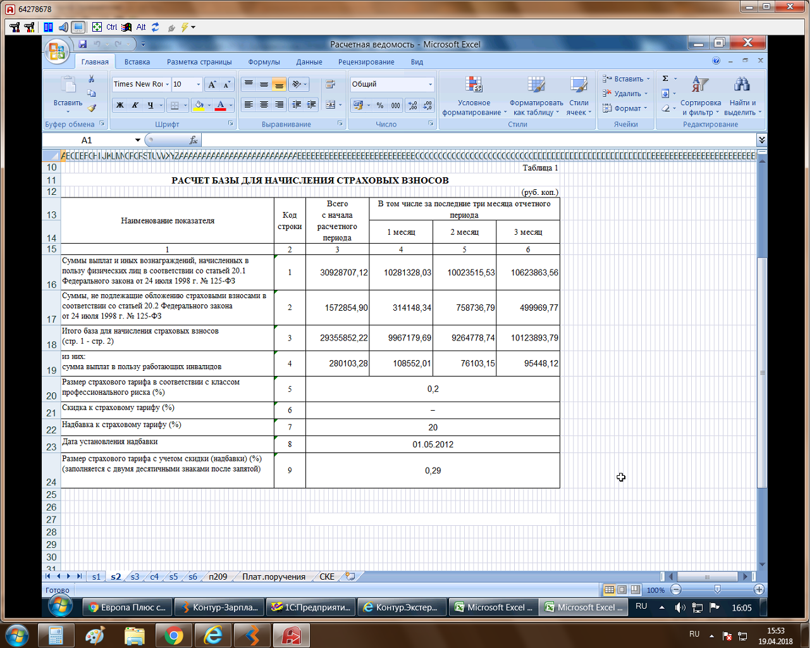Open the font size dropdown

[199, 84]
